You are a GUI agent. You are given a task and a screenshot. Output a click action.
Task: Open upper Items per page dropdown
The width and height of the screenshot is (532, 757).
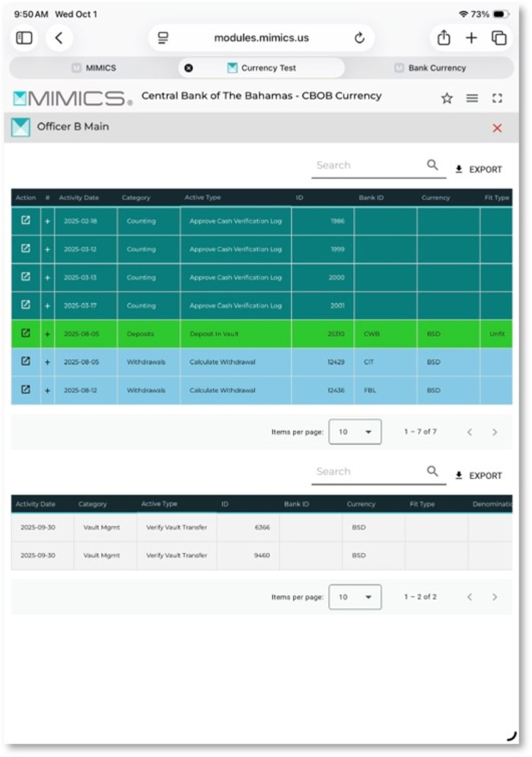tap(355, 432)
